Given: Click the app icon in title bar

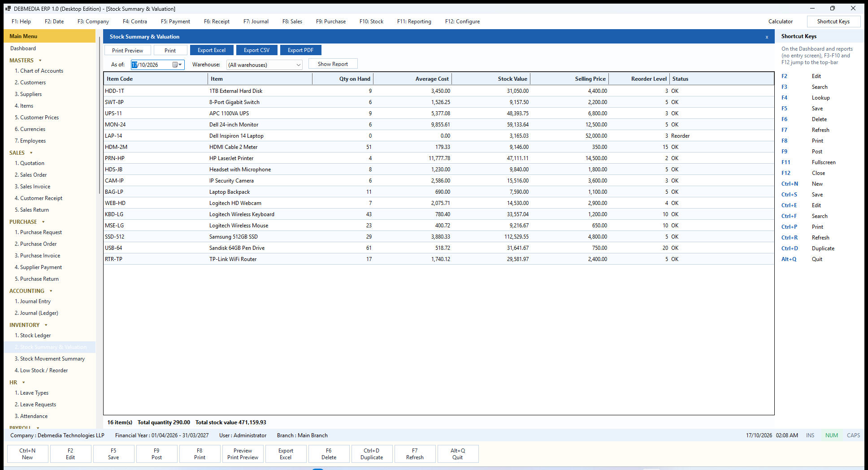Looking at the screenshot, I should click(8, 9).
